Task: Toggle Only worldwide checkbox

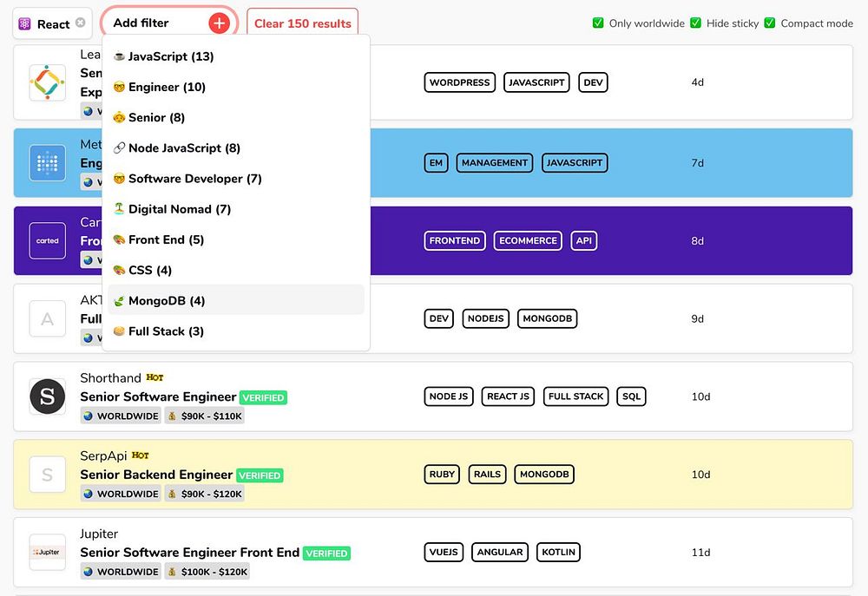Action: [598, 23]
